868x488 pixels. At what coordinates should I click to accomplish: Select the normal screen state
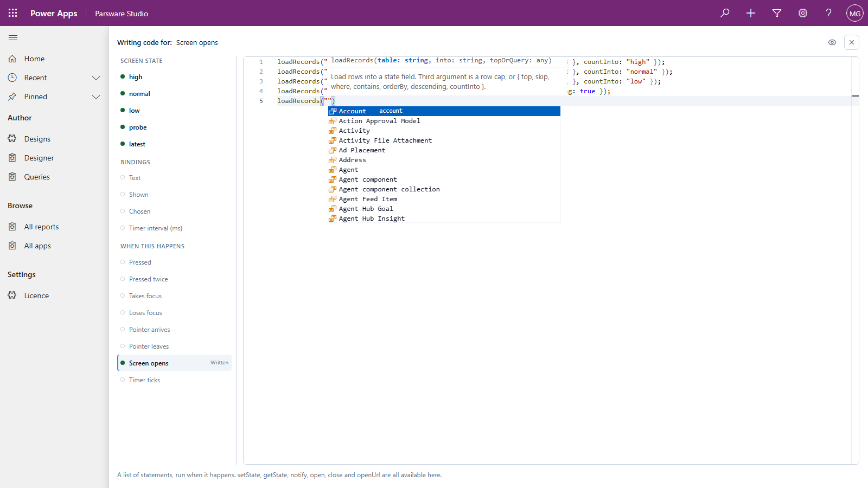click(x=174, y=94)
